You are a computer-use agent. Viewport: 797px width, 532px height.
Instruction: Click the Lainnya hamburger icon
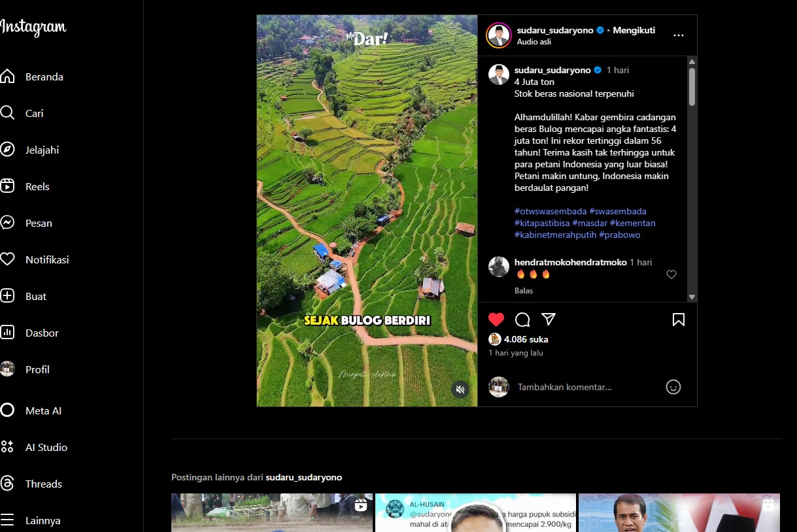7,520
